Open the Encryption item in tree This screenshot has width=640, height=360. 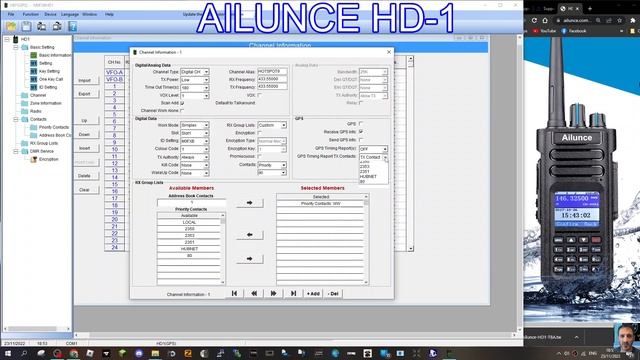[49, 159]
